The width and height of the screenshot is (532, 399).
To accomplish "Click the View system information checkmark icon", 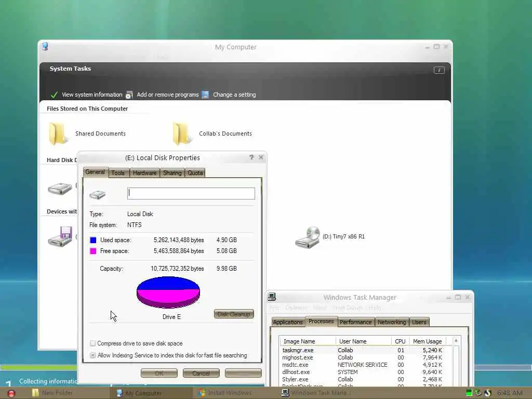I will tap(54, 95).
